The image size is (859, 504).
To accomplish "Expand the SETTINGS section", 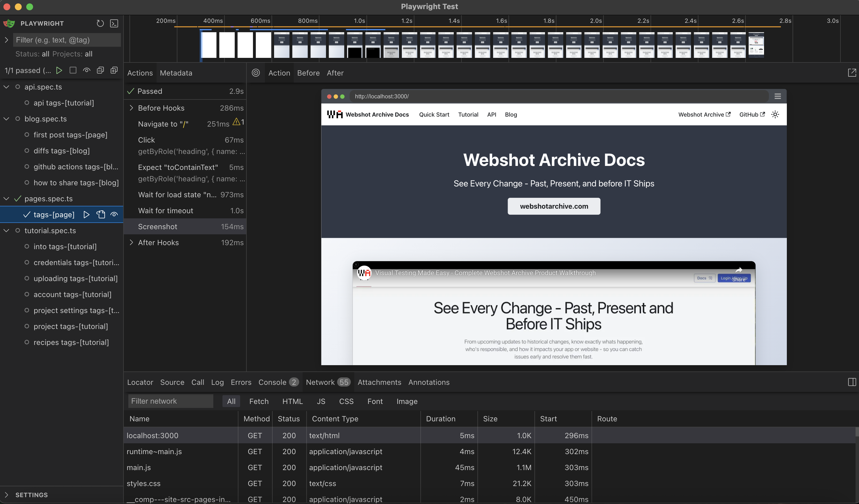I will point(7,495).
